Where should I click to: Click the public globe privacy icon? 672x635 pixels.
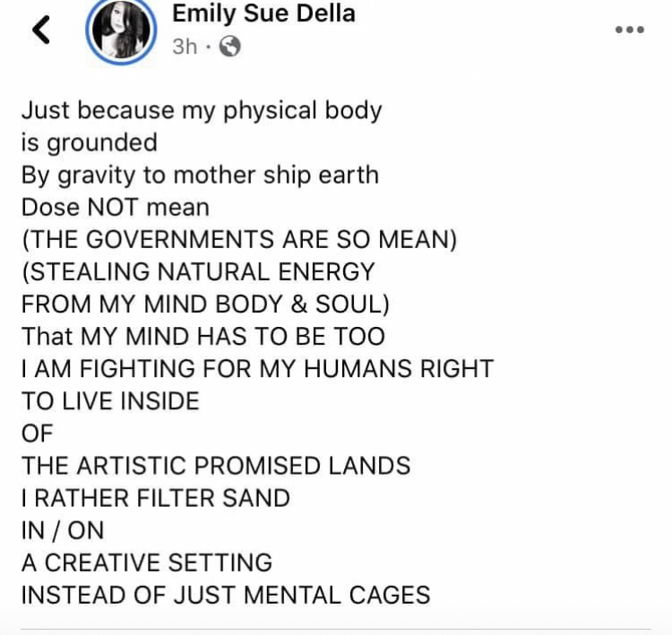[230, 47]
